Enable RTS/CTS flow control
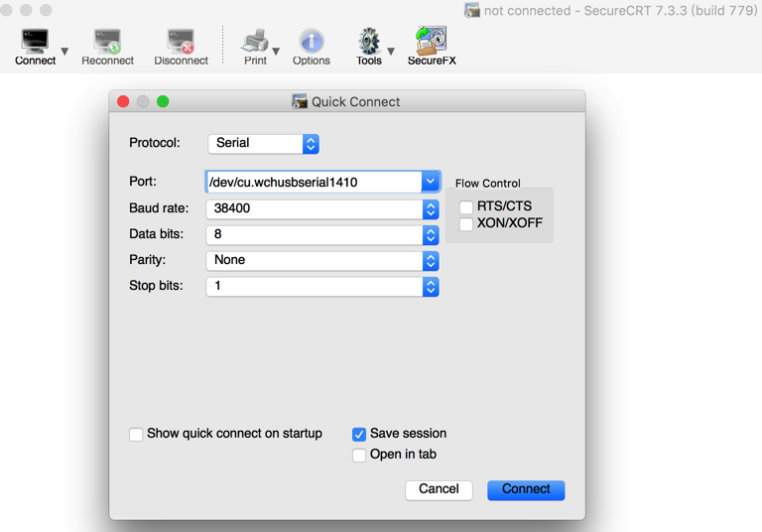This screenshot has height=532, width=762. click(x=466, y=207)
